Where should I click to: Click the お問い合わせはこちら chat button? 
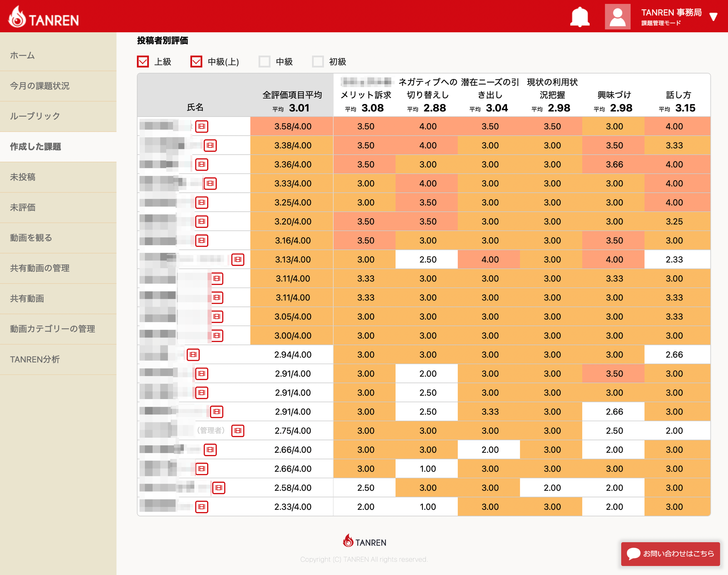[x=670, y=553]
